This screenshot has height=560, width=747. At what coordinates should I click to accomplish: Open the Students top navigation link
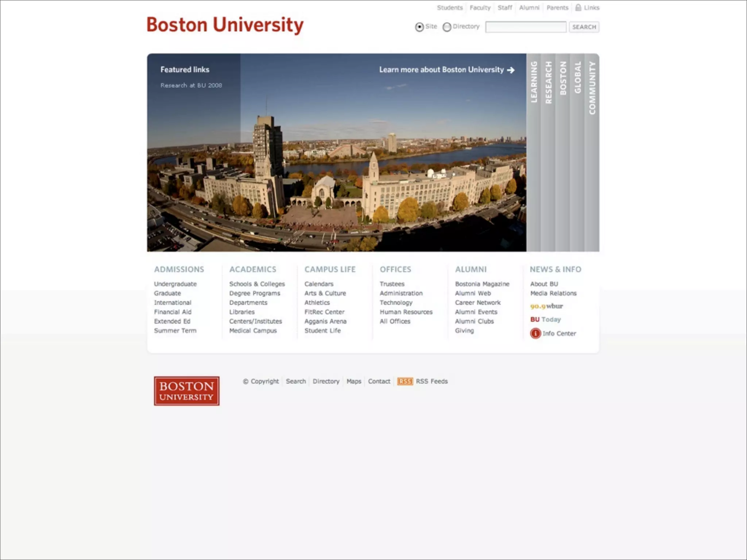click(450, 8)
